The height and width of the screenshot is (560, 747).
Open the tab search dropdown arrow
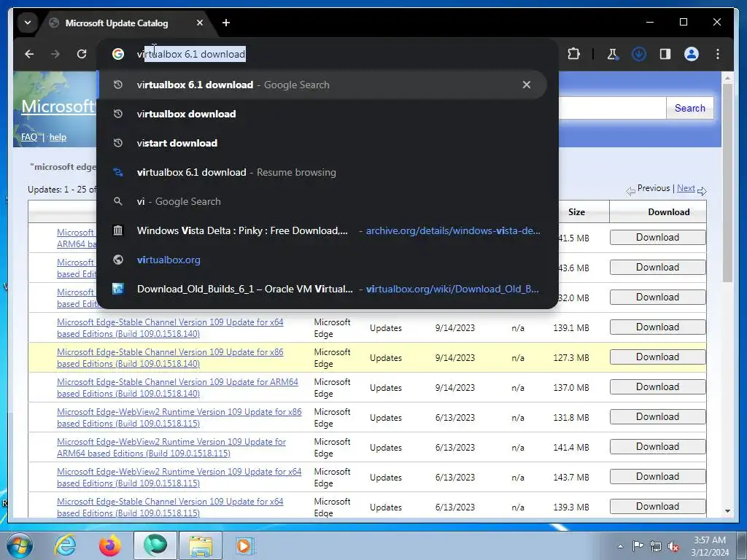28,23
